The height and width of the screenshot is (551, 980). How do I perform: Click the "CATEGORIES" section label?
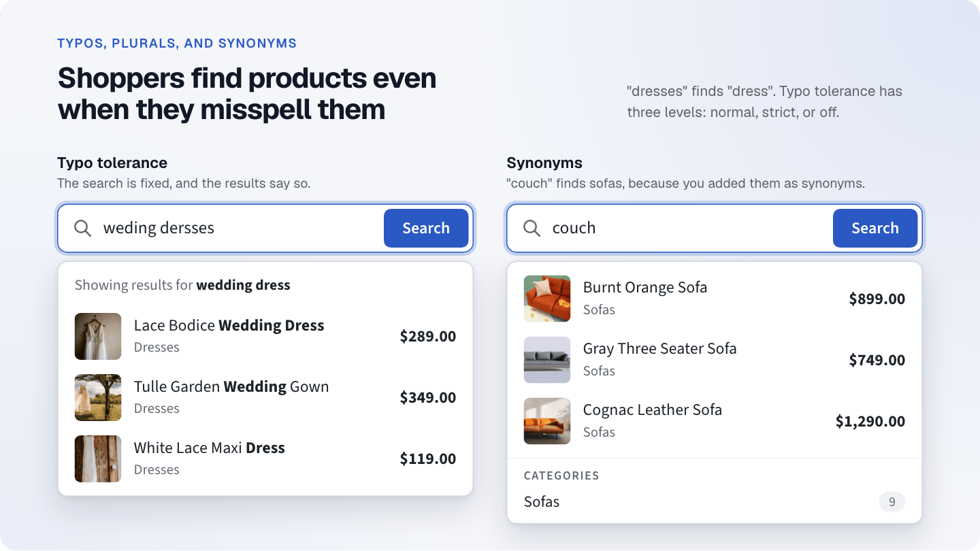[561, 475]
